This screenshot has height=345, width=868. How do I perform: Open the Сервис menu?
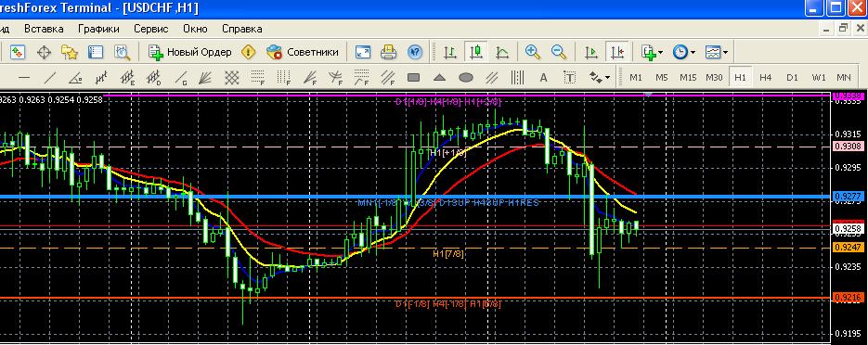coord(151,29)
